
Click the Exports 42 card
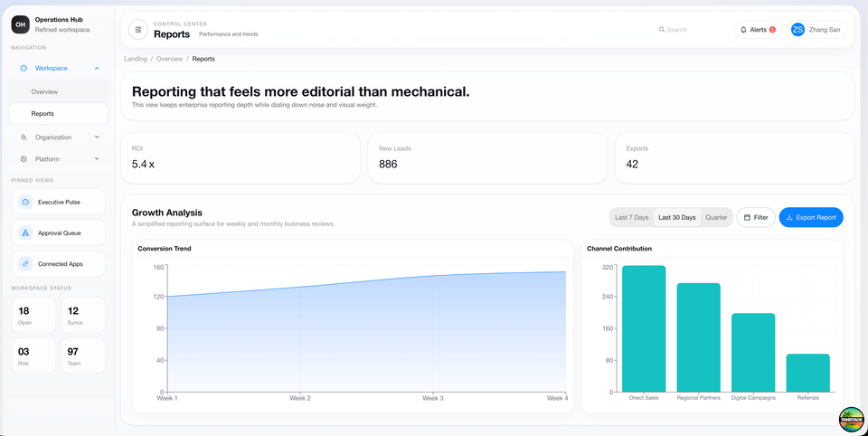tap(734, 158)
